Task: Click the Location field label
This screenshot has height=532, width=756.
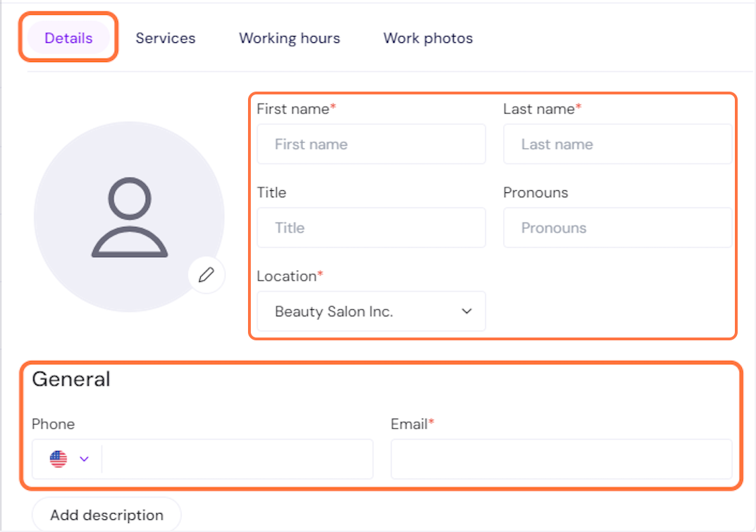Action: 287,276
